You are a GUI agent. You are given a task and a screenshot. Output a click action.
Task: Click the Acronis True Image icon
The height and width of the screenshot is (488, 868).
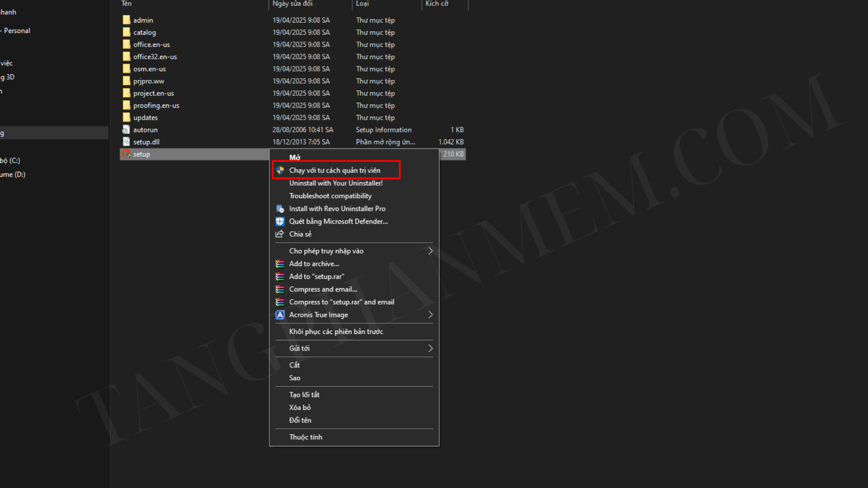tap(280, 315)
